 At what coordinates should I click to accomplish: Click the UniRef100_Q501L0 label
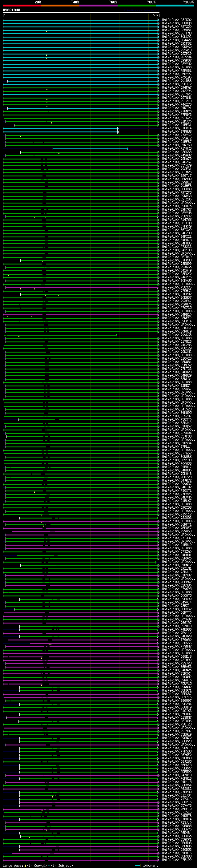pyautogui.click(x=177, y=633)
